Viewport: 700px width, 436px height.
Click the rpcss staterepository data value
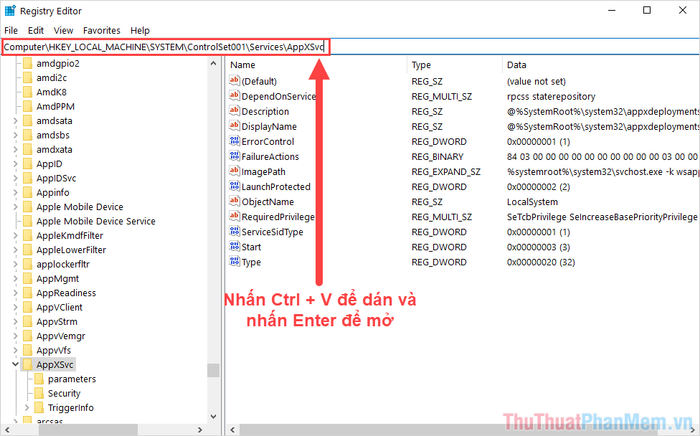(x=551, y=96)
